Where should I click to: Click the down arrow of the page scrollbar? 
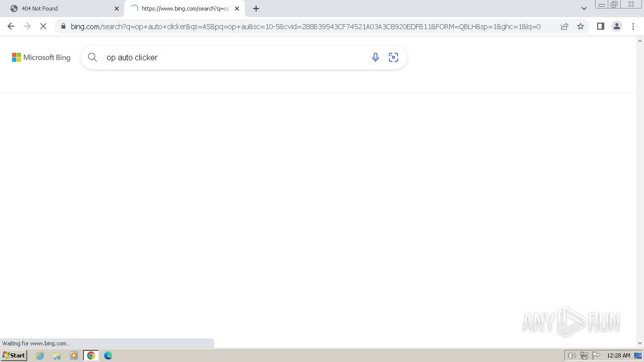(640, 343)
